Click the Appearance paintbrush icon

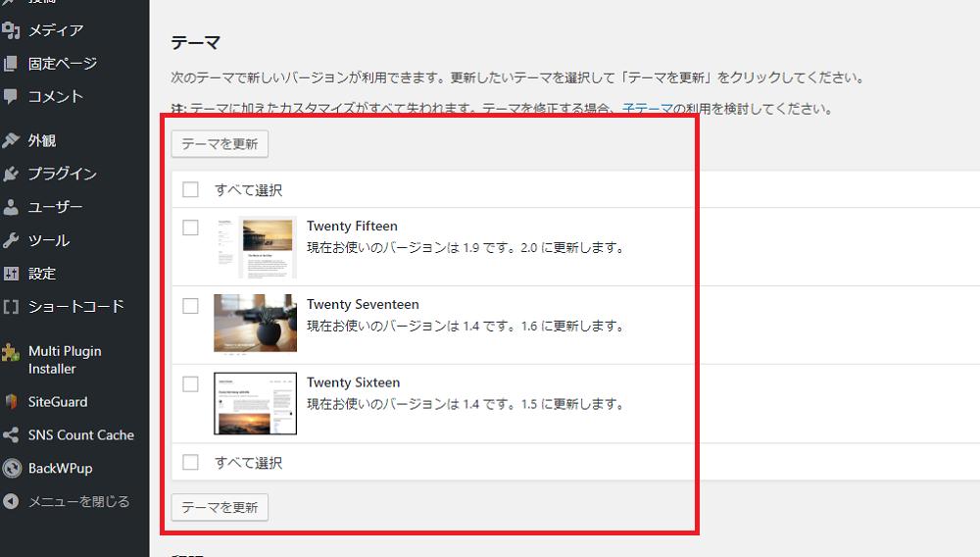[11, 140]
